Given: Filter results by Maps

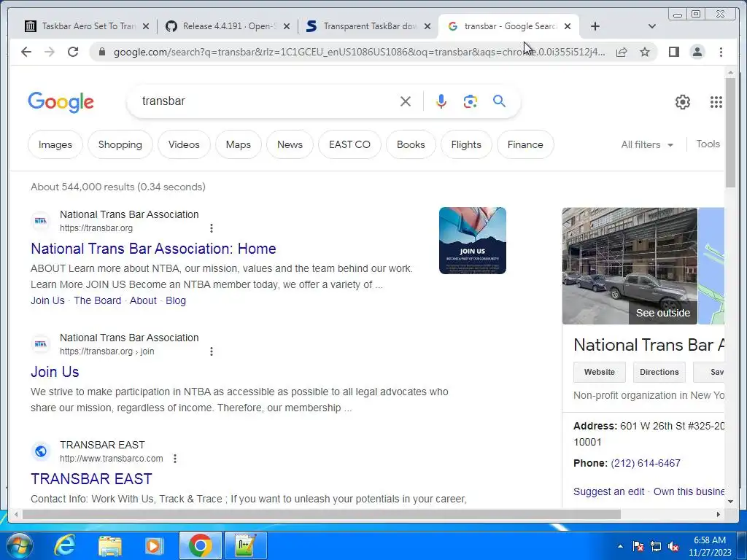Looking at the screenshot, I should 239,145.
